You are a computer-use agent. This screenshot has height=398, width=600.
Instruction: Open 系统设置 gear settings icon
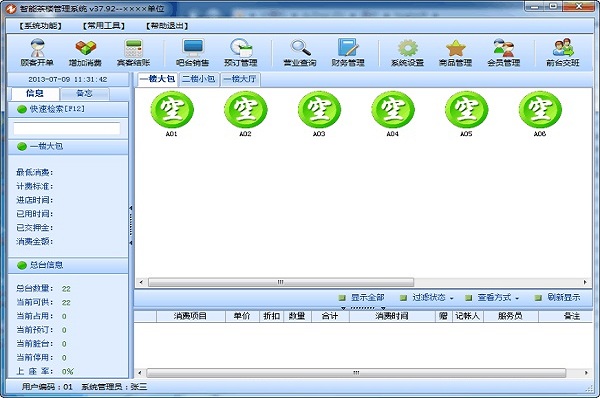(x=407, y=52)
